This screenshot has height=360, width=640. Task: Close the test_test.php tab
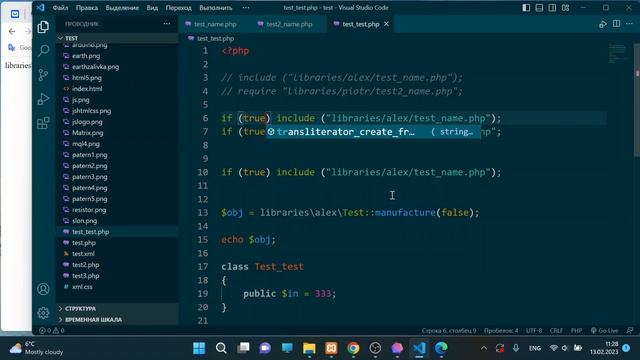point(386,24)
